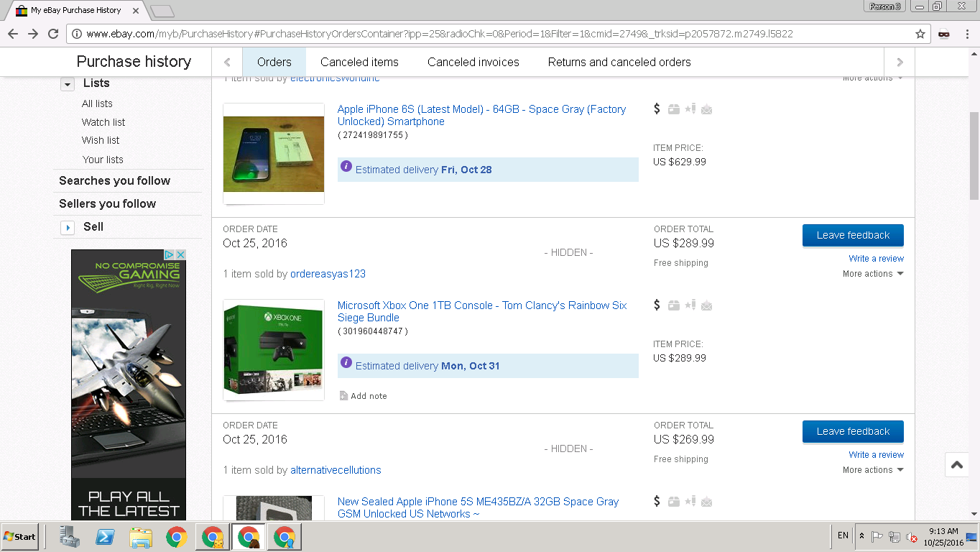Switch to the Canceled items tab
Viewport: 980px width, 552px height.
point(359,62)
